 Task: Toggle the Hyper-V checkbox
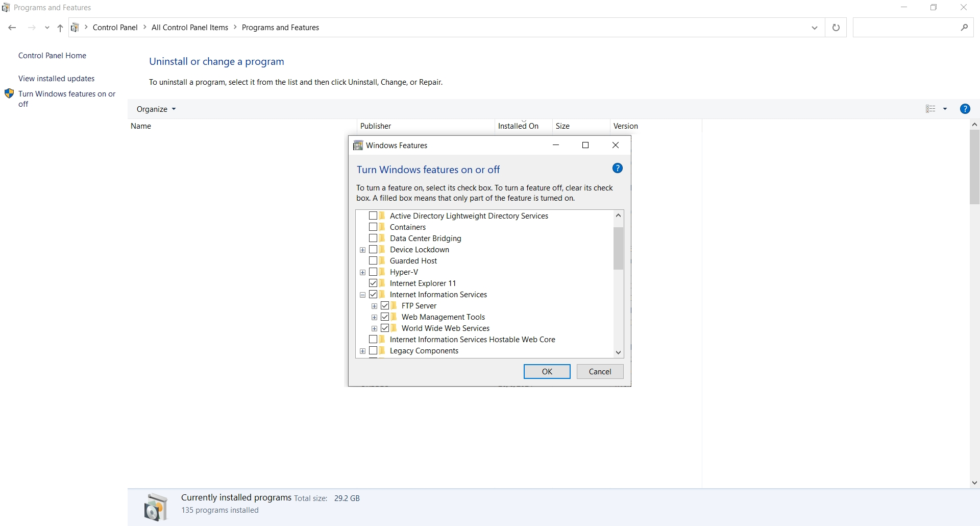point(373,272)
